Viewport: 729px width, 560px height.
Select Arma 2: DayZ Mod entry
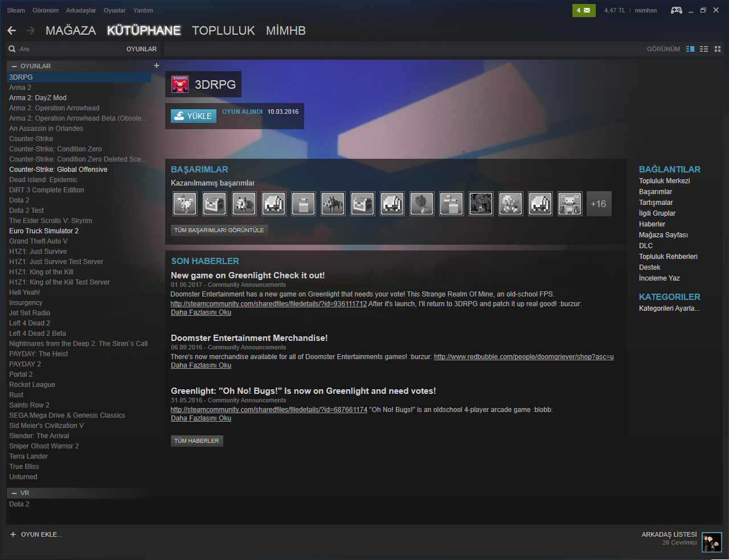click(x=38, y=98)
